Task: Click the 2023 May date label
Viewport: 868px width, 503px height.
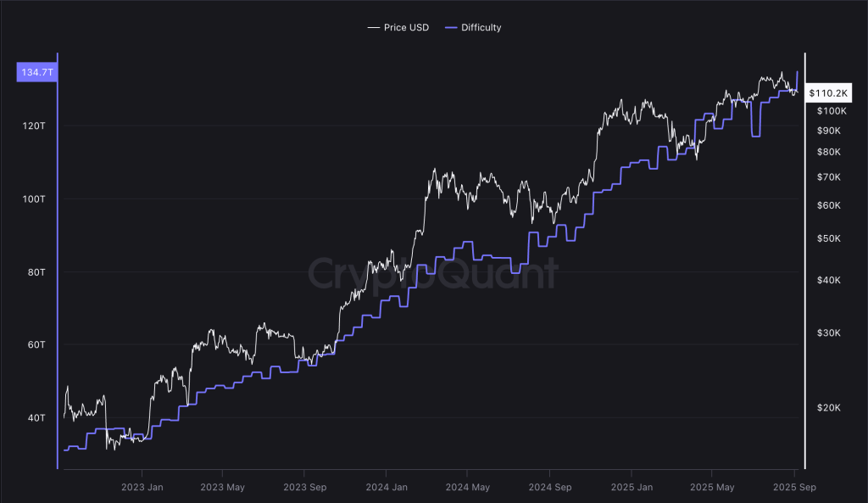Action: click(223, 487)
